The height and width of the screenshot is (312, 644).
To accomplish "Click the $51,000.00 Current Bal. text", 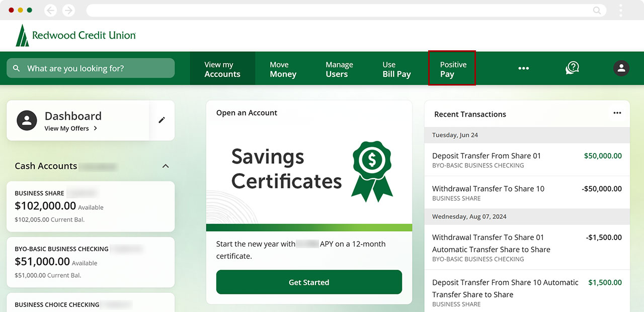I will click(48, 275).
